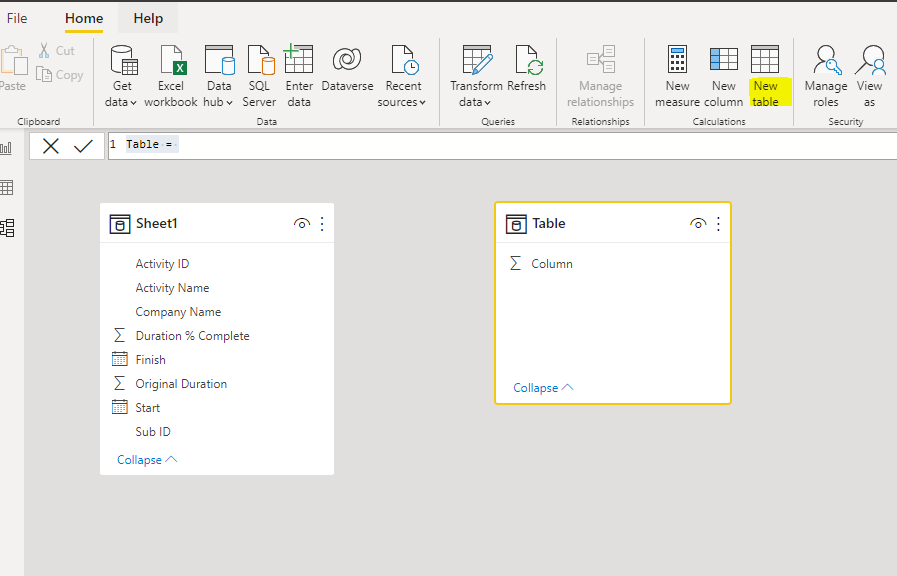The image size is (897, 576).
Task: Toggle visibility eye on Sheet1 table
Action: click(301, 224)
